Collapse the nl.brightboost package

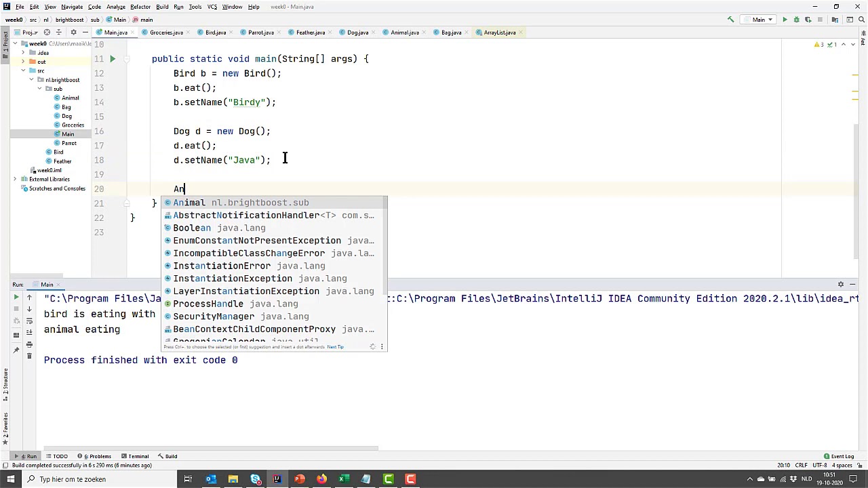pos(31,79)
